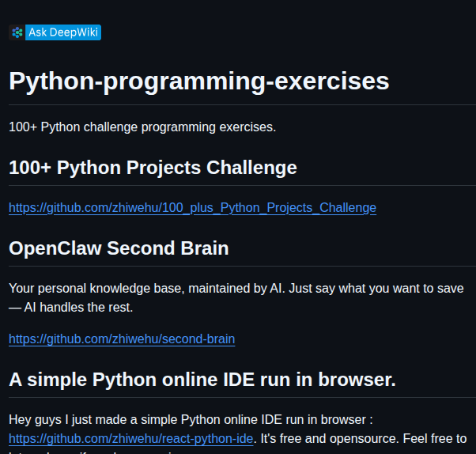This screenshot has width=476, height=454.
Task: Open the 100_plus_Python_Projects_Challenge GitHub link
Action: [192, 208]
